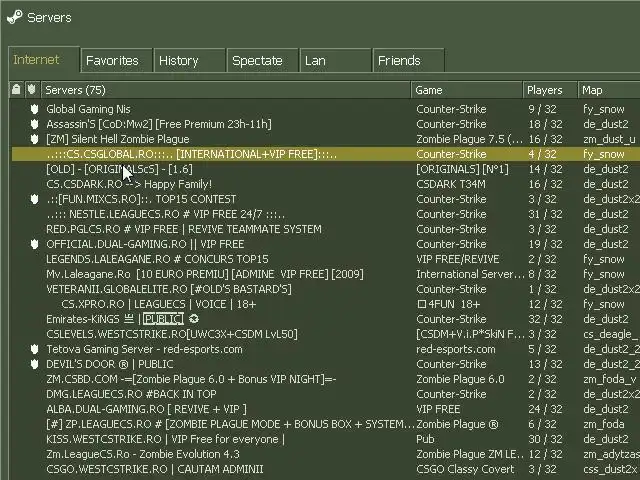
Task: Select ZP.LEAGUECS.RO ZOMBIE PLAGUE MODE server
Action: click(326, 424)
